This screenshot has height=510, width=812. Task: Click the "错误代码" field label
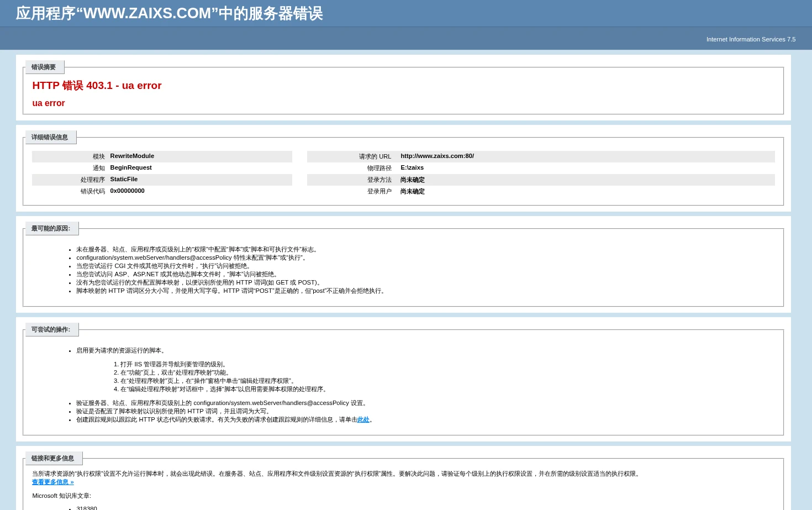click(x=93, y=192)
